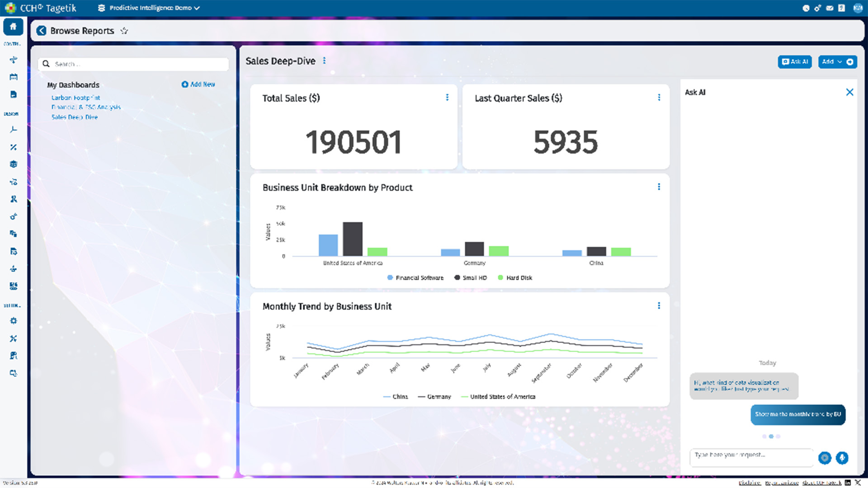Toggle Hard Disk legend series

click(x=514, y=278)
